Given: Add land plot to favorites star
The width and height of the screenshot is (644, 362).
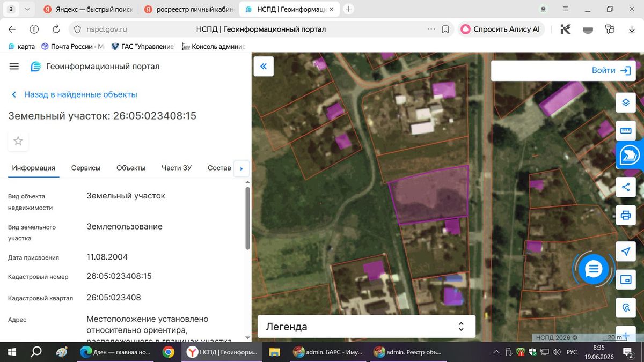Looking at the screenshot, I should pyautogui.click(x=18, y=141).
